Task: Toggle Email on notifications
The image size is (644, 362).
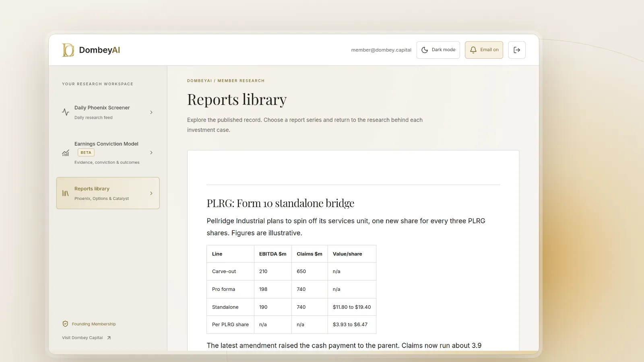Action: click(484, 50)
